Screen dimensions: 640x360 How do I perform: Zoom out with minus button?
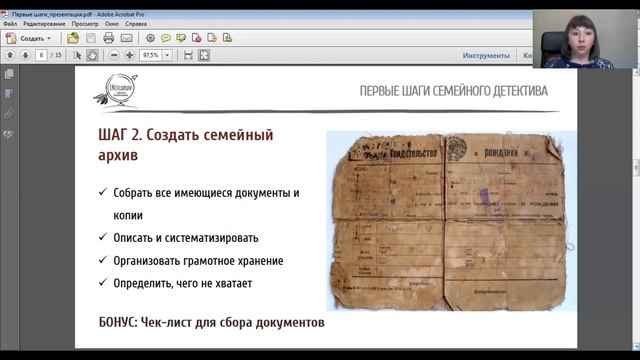tap(114, 55)
